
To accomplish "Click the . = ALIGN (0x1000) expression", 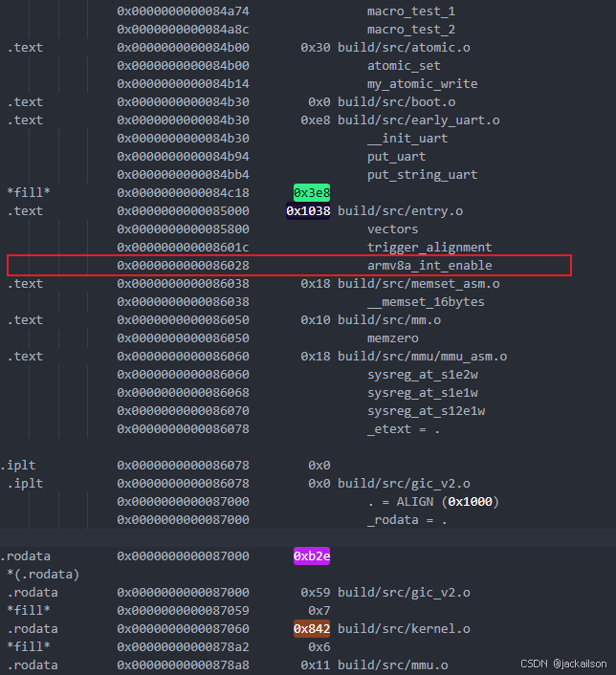I will (x=433, y=502).
